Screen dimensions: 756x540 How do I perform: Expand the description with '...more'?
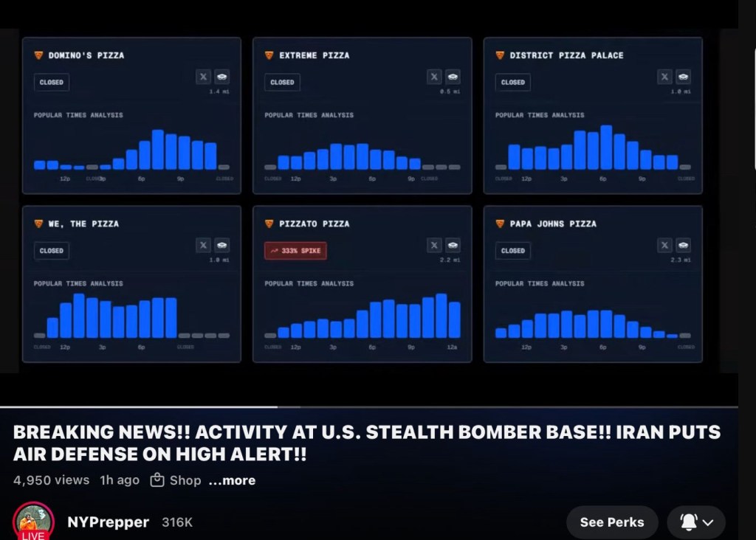232,480
